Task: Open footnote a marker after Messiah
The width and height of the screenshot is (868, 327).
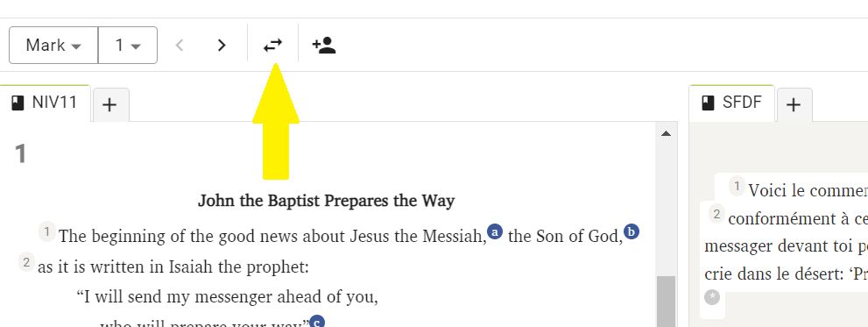Action: coord(494,231)
